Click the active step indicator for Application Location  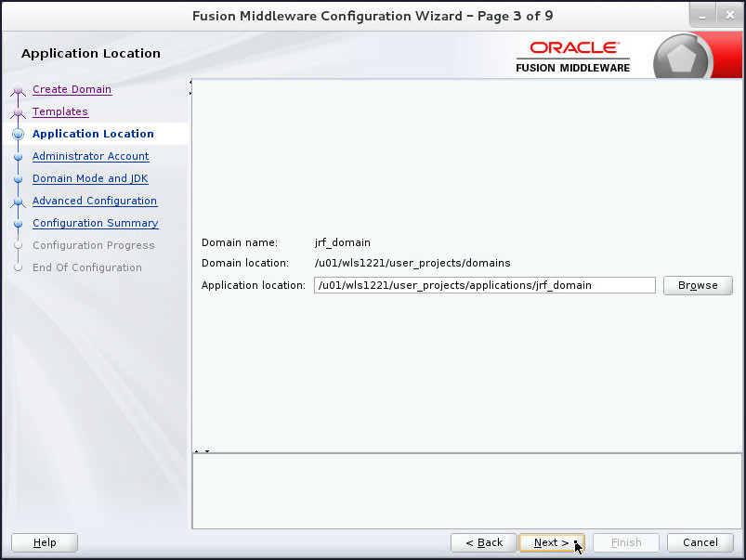point(18,134)
